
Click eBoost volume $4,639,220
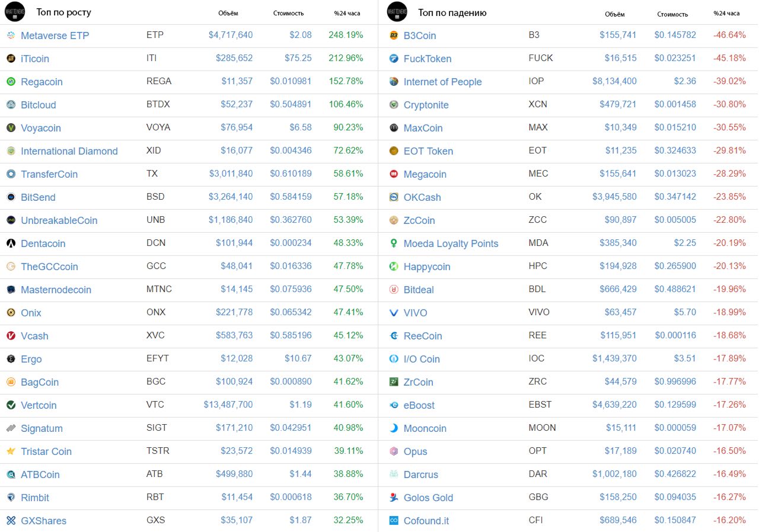(x=614, y=405)
